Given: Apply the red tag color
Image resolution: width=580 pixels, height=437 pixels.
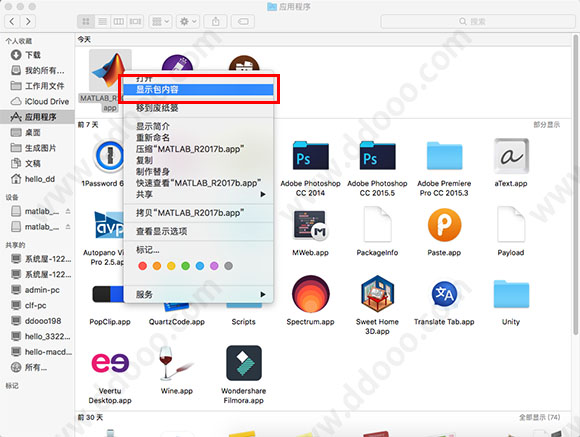Looking at the screenshot, I should point(142,266).
